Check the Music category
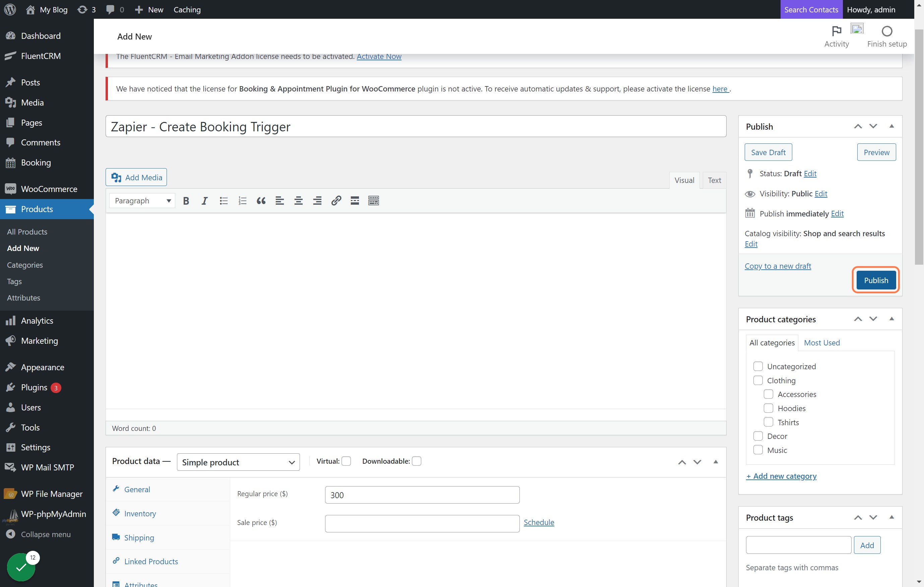The height and width of the screenshot is (587, 924). (758, 450)
